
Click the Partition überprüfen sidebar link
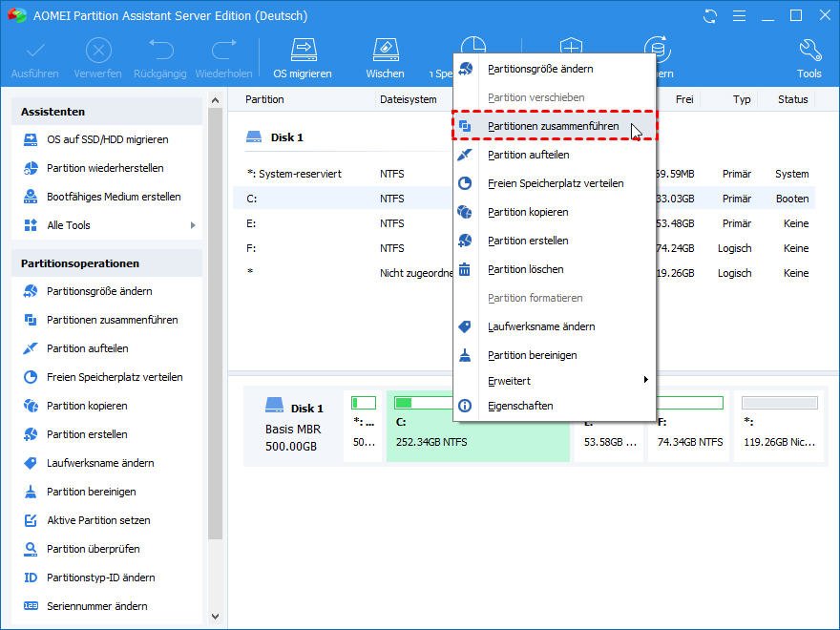(94, 549)
